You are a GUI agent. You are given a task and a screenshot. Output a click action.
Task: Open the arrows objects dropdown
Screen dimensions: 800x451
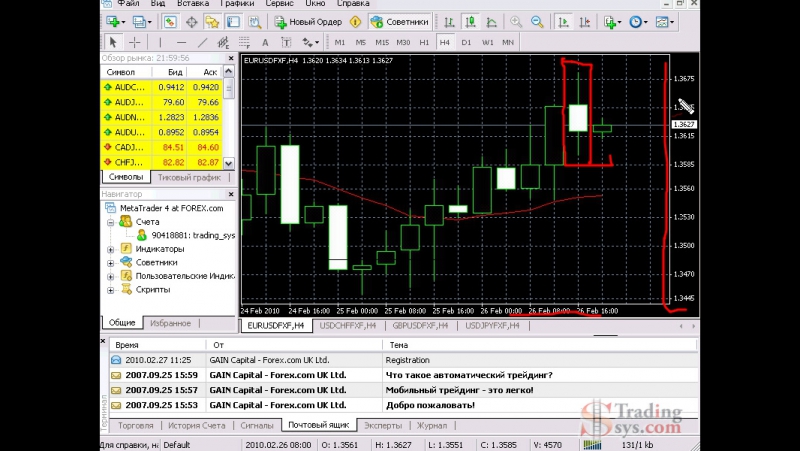310,42
